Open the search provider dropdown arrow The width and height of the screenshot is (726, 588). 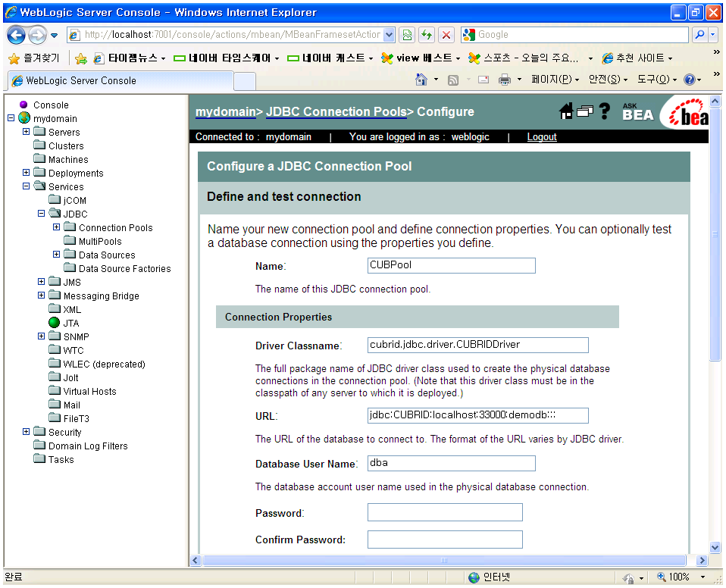pos(714,35)
